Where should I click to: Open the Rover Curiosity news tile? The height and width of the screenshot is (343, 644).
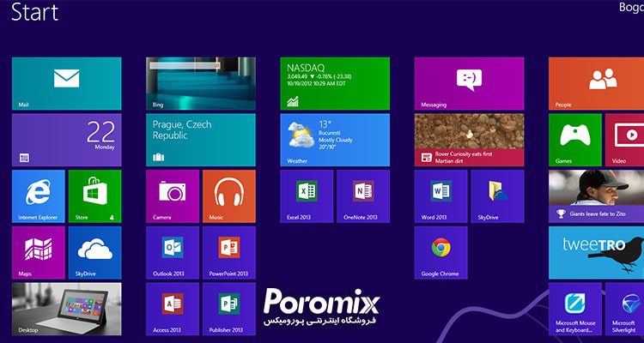pyautogui.click(x=469, y=140)
